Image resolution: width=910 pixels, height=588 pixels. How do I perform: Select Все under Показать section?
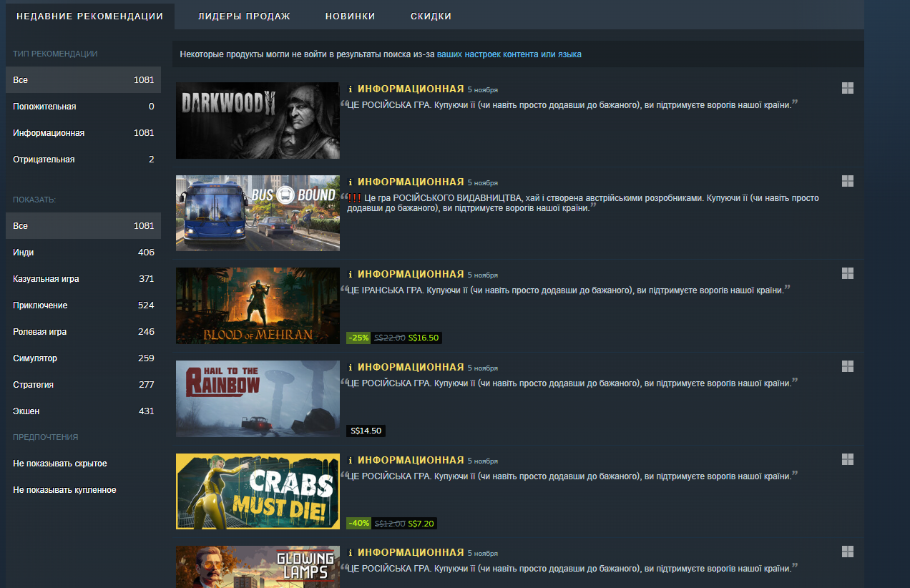[x=83, y=226]
